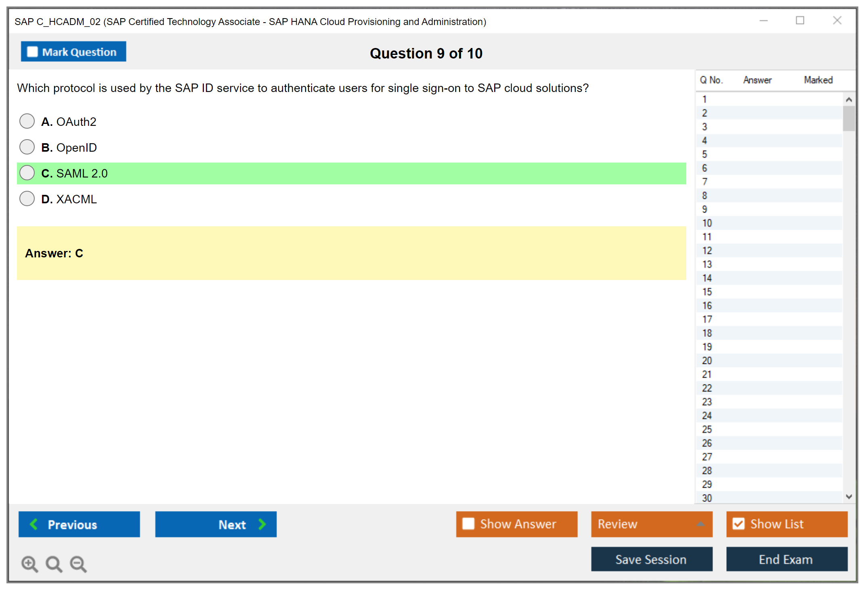Uncheck the Show List checkbox
The width and height of the screenshot is (868, 593).
[x=738, y=524]
